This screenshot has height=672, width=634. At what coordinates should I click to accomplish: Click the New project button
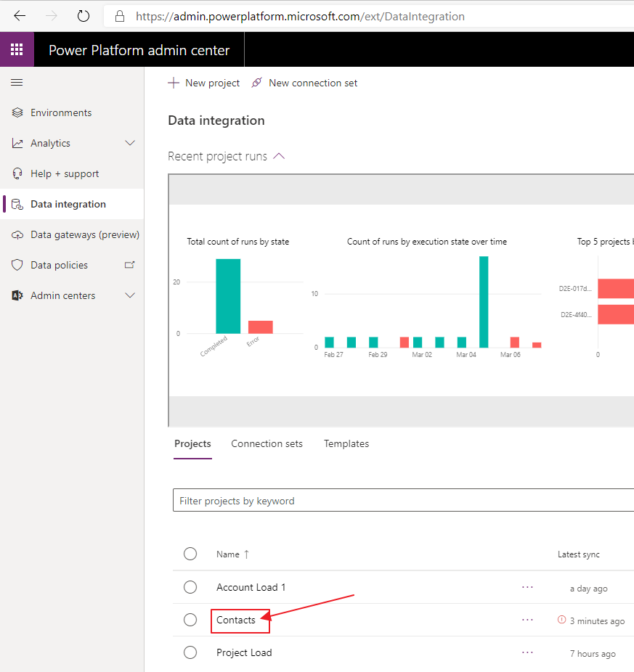pyautogui.click(x=204, y=83)
